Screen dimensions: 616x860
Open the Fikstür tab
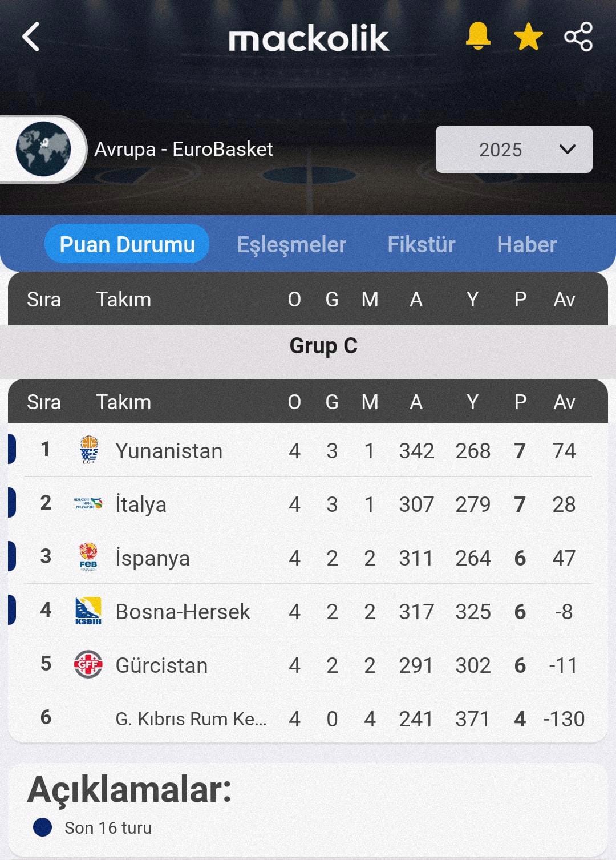tap(422, 244)
